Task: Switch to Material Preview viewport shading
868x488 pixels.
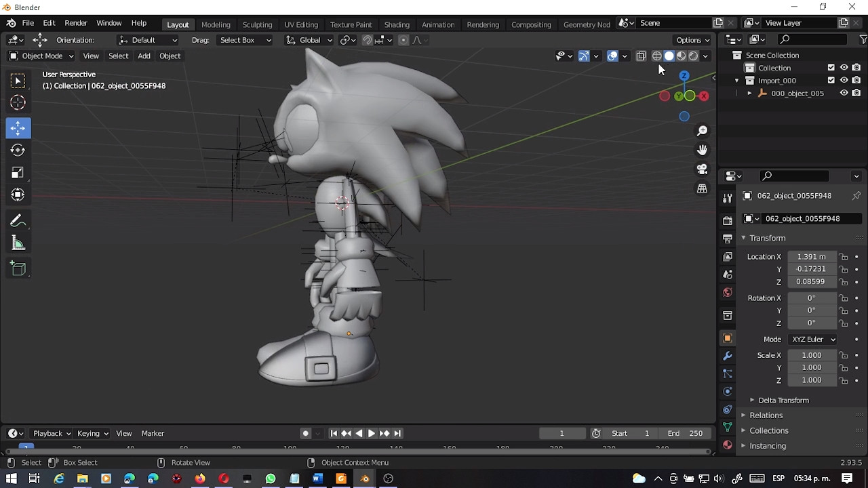Action: coord(681,56)
